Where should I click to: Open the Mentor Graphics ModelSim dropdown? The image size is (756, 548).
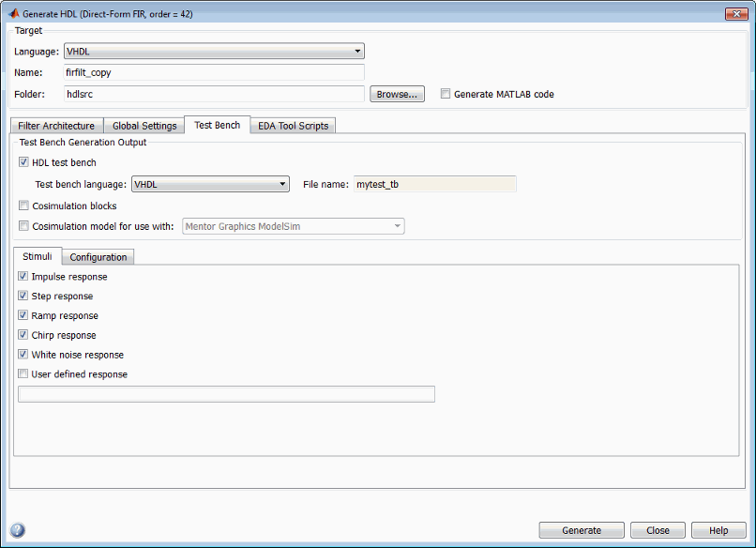tap(294, 226)
